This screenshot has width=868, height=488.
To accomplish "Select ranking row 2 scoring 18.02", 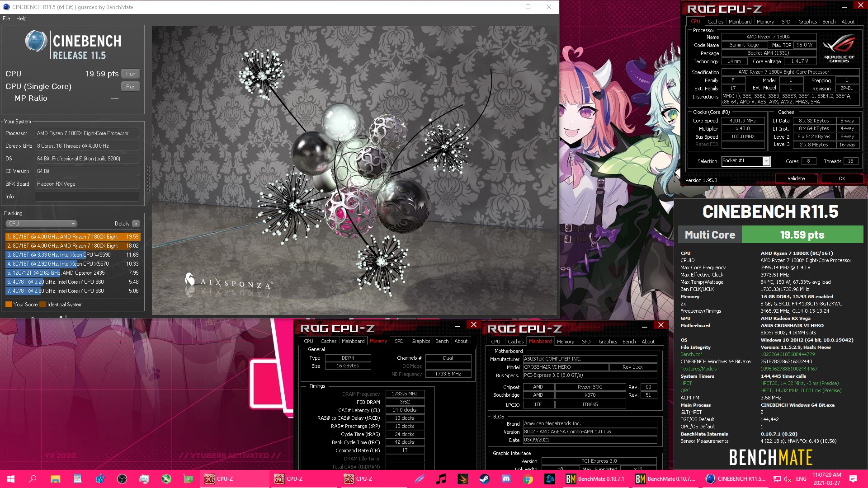I will pyautogui.click(x=73, y=246).
